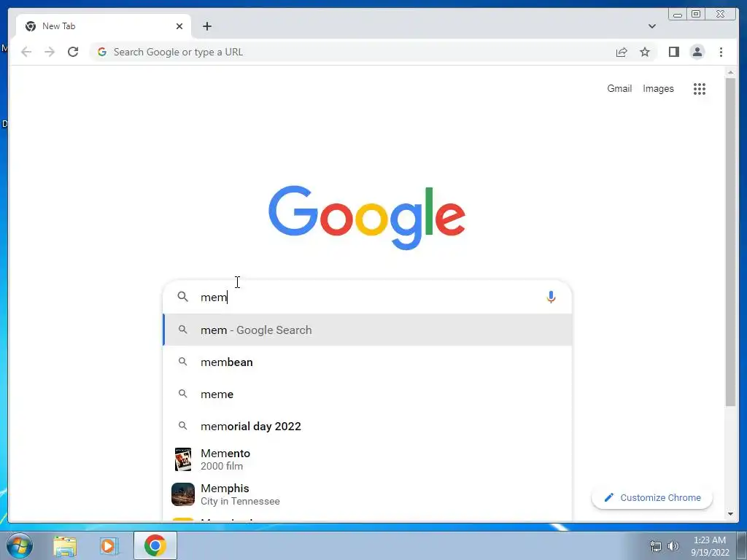This screenshot has height=560, width=747.
Task: Choose the 'meme' suggestion
Action: (368, 394)
